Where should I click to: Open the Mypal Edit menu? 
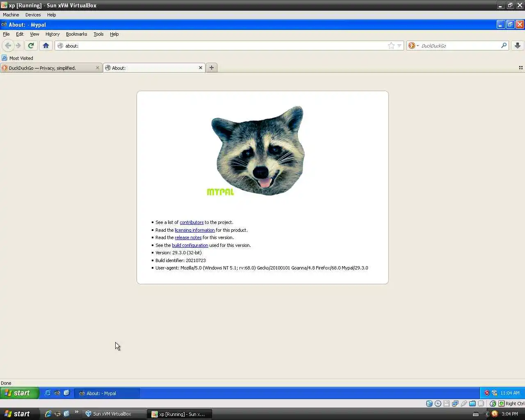click(x=20, y=34)
